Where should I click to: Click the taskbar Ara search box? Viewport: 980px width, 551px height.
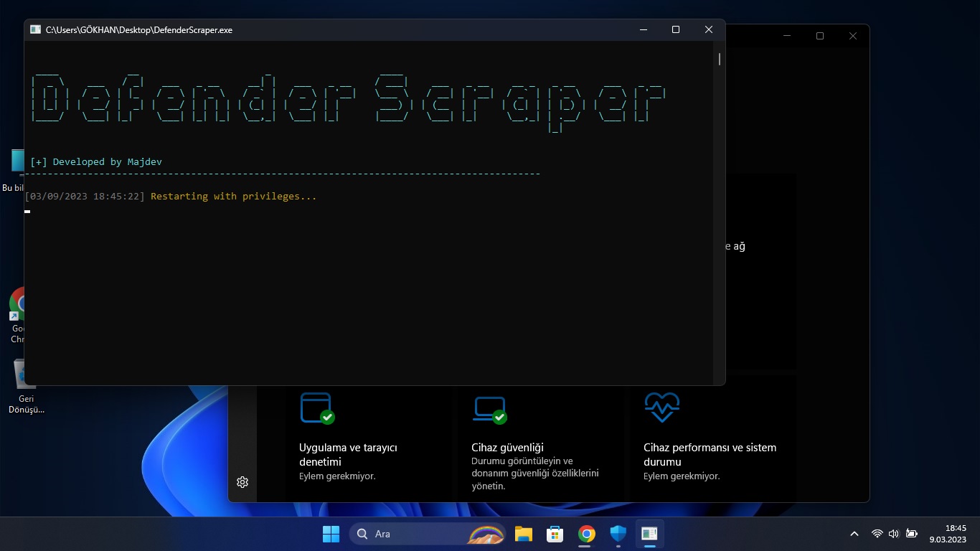pyautogui.click(x=427, y=534)
